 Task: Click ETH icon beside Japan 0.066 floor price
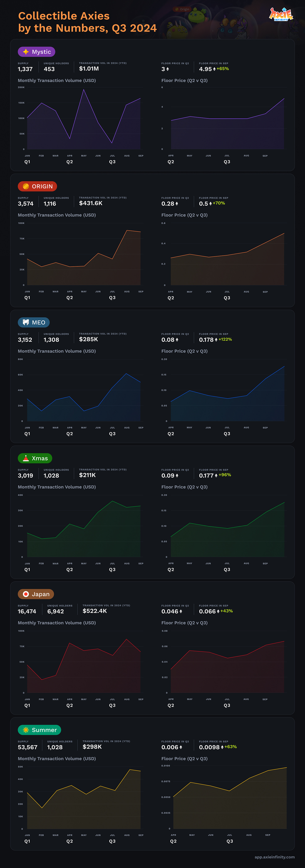coord(218,611)
